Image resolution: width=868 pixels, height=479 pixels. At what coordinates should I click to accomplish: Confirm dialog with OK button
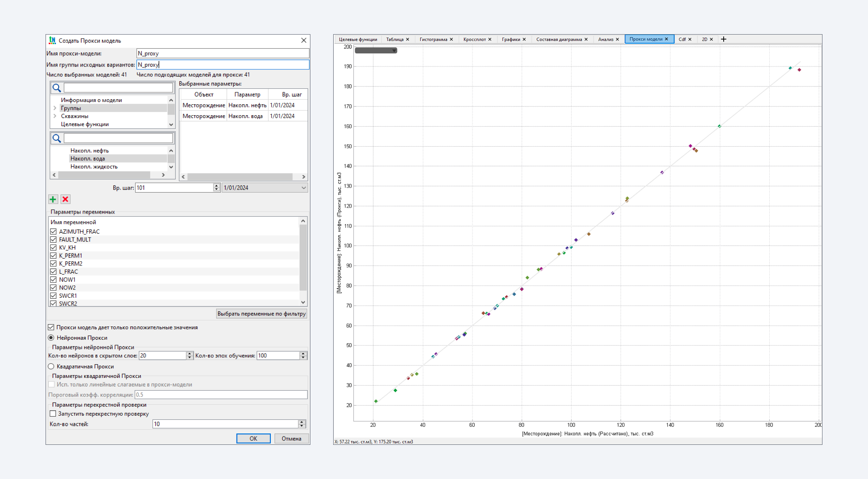254,438
